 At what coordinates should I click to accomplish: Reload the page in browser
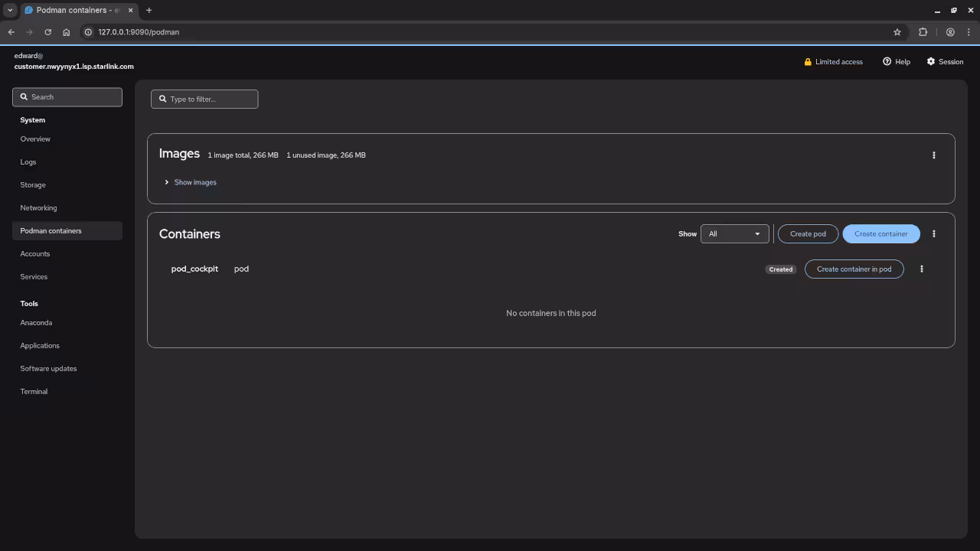47,32
